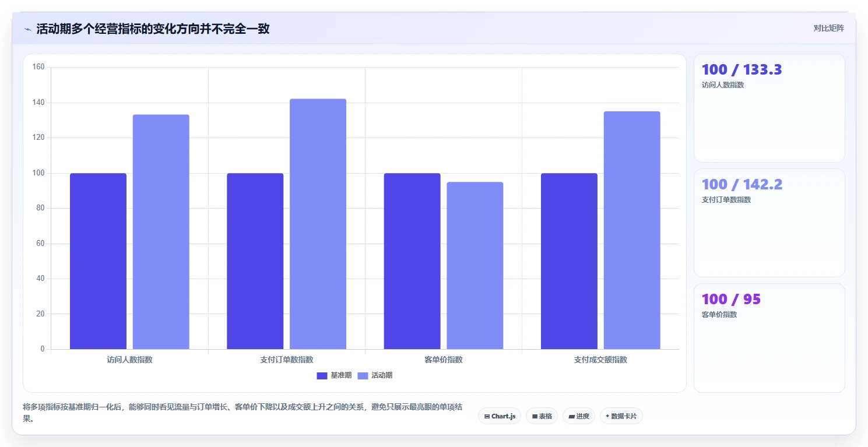Click the 客单价指数 x-axis label
The image size is (868, 447).
(x=444, y=360)
